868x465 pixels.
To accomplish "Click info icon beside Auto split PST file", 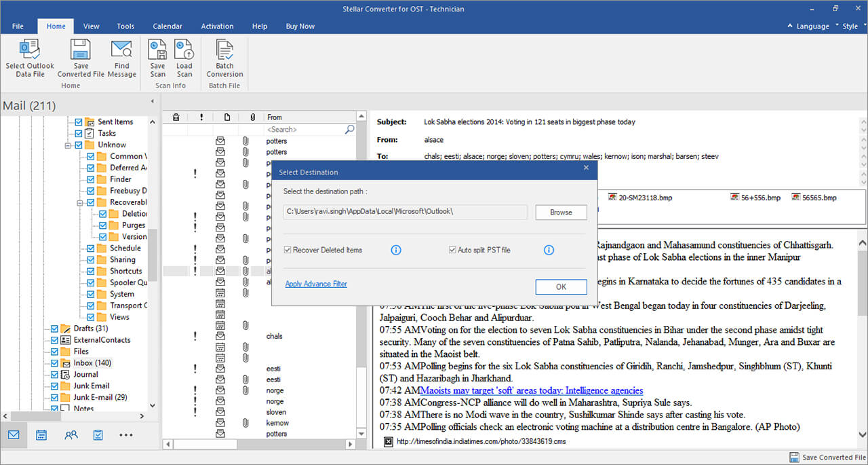I will [549, 250].
